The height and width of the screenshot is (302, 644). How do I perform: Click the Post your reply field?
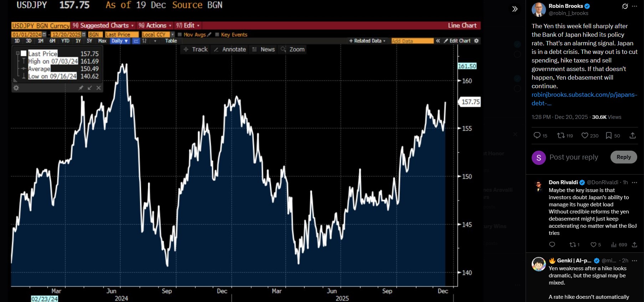click(574, 157)
